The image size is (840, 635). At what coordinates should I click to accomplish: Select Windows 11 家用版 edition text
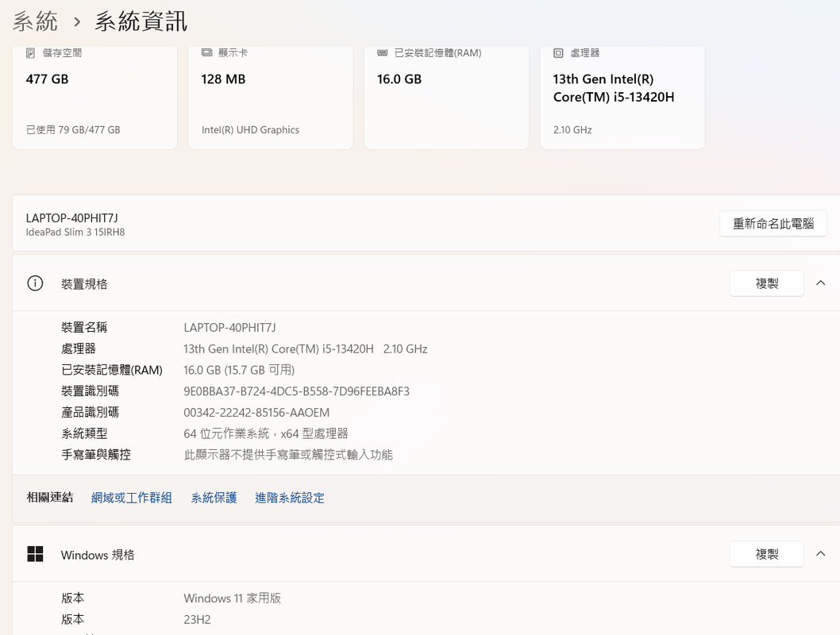point(233,598)
